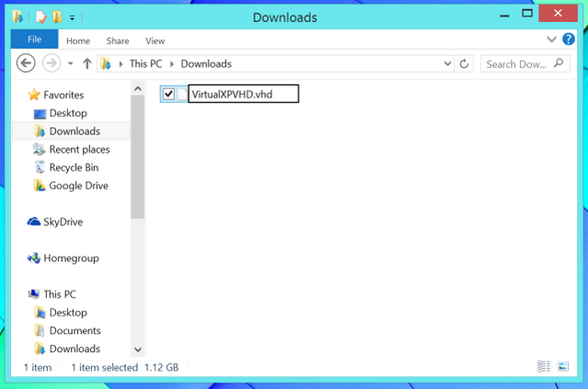Open Desktop under Favorites
Viewport: 588px width, 389px height.
(68, 113)
